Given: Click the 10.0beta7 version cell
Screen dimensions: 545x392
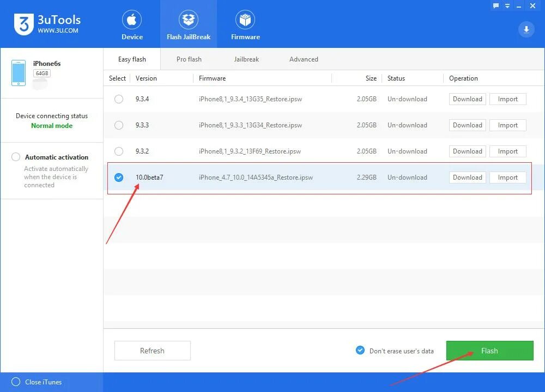Looking at the screenshot, I should click(149, 177).
